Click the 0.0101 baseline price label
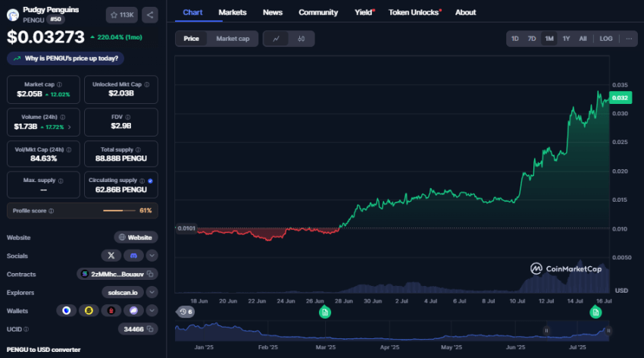The image size is (644, 358). (x=186, y=228)
